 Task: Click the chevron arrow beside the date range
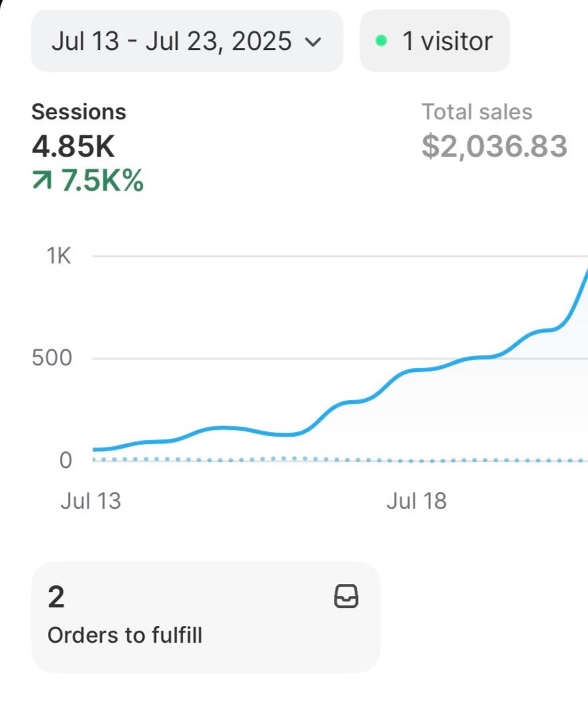tap(313, 42)
